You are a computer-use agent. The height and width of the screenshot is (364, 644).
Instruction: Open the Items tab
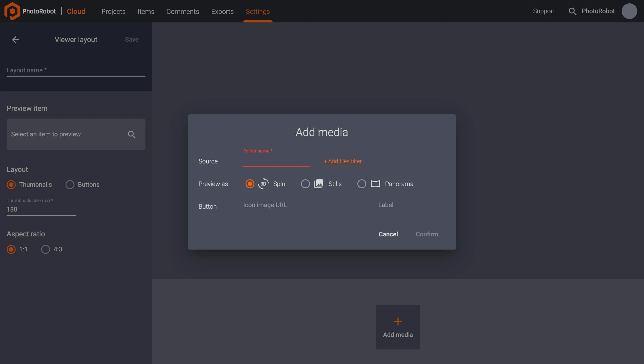tap(146, 11)
